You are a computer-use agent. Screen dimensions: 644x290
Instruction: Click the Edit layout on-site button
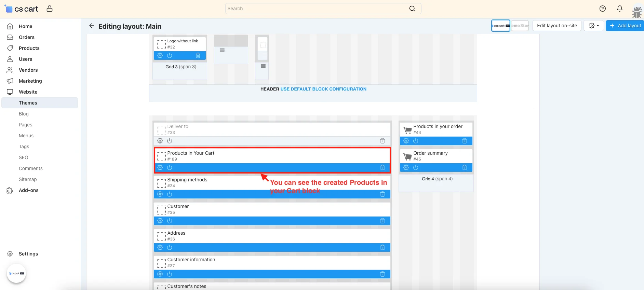[557, 26]
